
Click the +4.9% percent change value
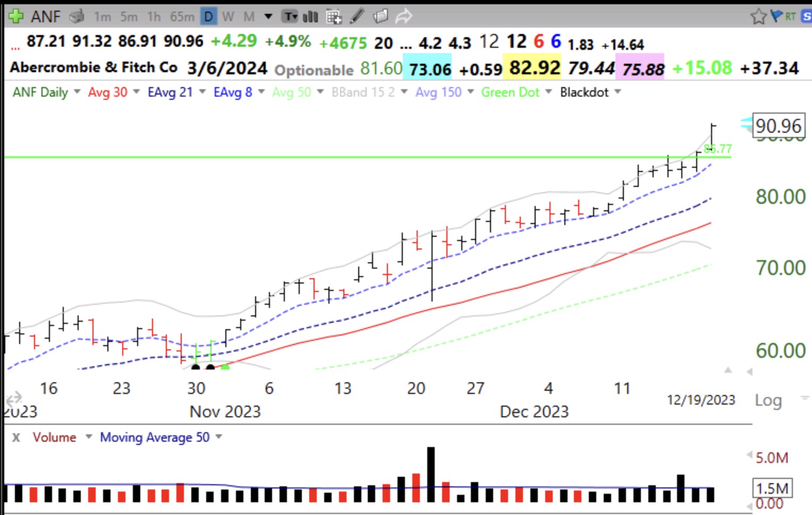tap(287, 41)
